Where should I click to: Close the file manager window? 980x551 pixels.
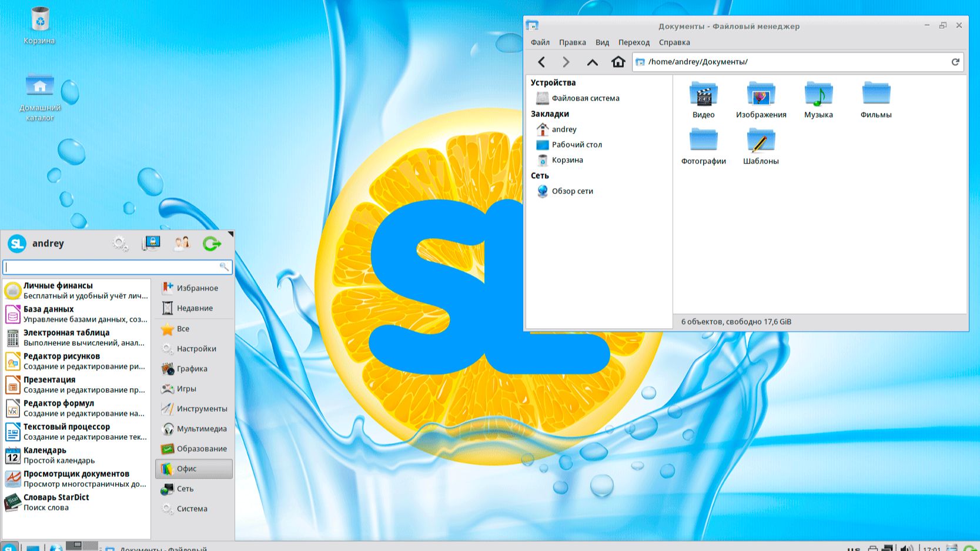coord(959,25)
